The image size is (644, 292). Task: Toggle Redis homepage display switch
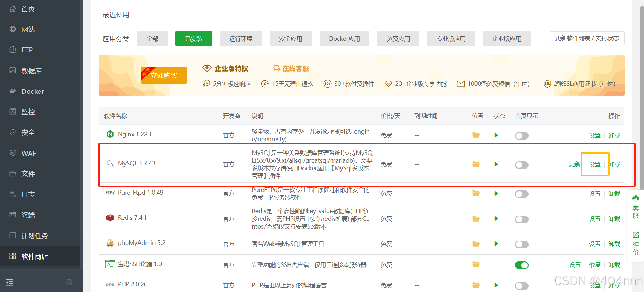click(522, 219)
